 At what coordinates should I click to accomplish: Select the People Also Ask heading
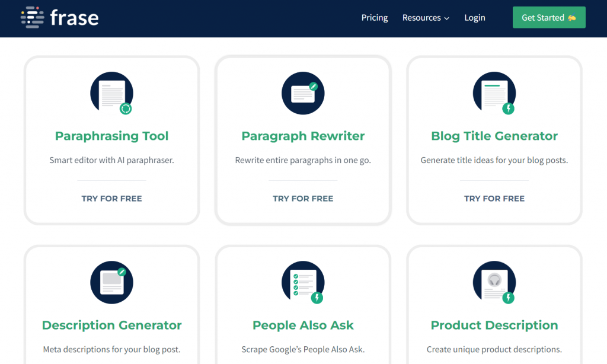pyautogui.click(x=303, y=325)
